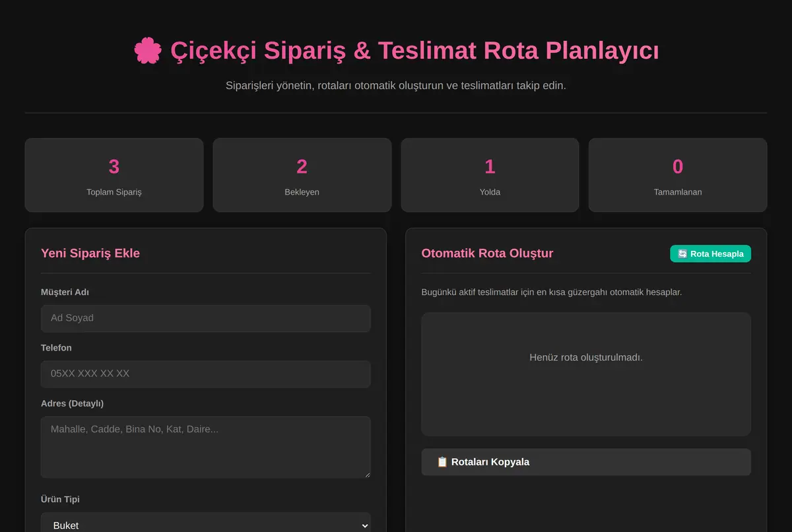Focus the Müşteri Adı input field

[x=205, y=318]
